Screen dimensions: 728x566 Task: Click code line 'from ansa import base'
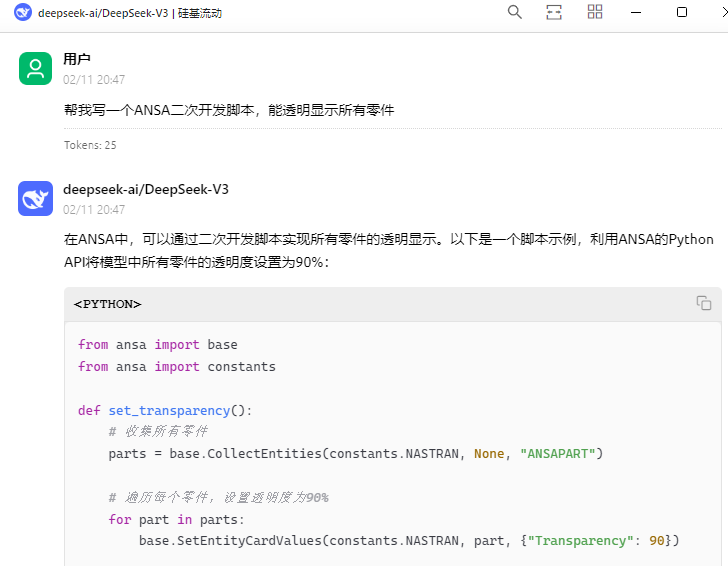[158, 345]
